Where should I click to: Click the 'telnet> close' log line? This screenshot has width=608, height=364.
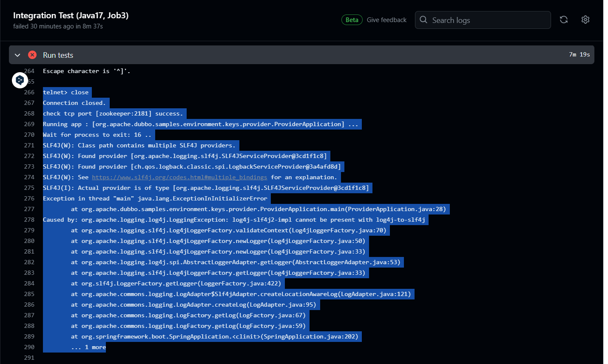click(66, 92)
